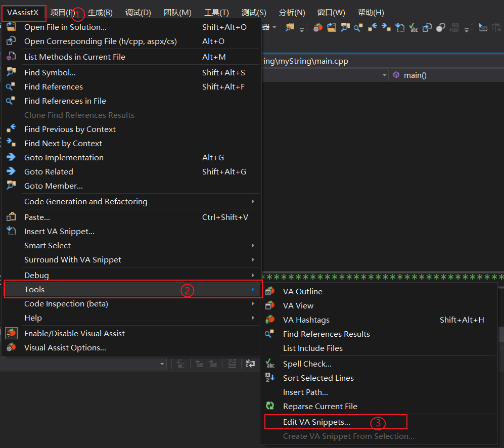Choose Visual Assist Options from menu
The image size is (504, 448).
pyautogui.click(x=65, y=347)
